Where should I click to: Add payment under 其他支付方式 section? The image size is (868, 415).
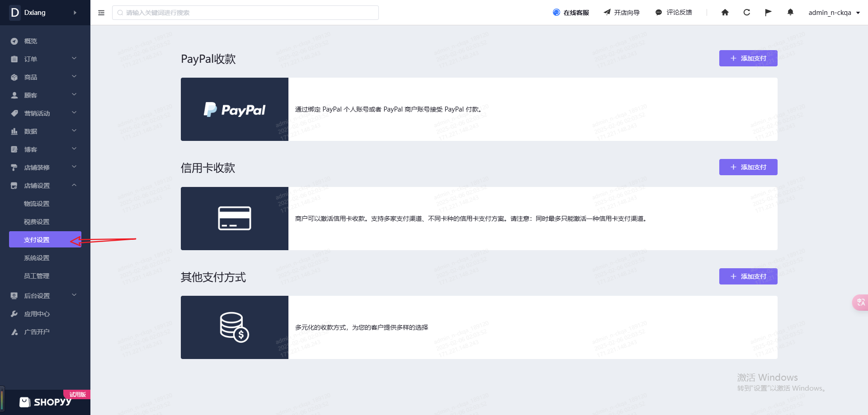click(x=748, y=276)
